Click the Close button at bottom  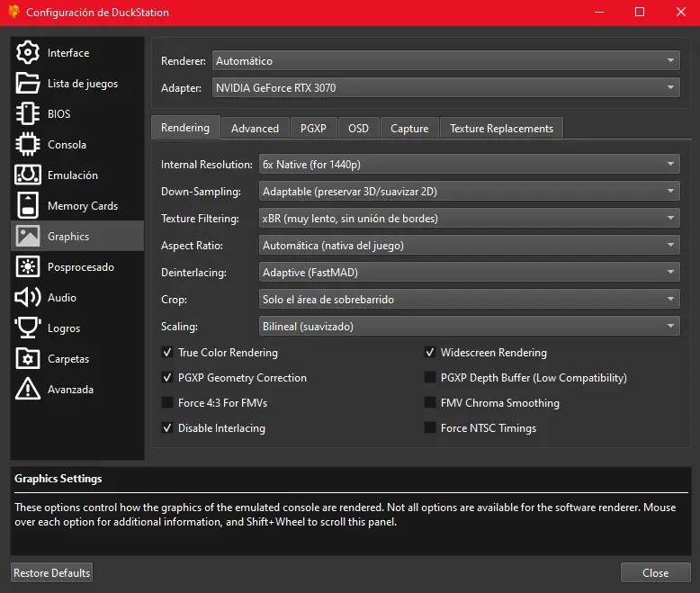click(x=655, y=572)
